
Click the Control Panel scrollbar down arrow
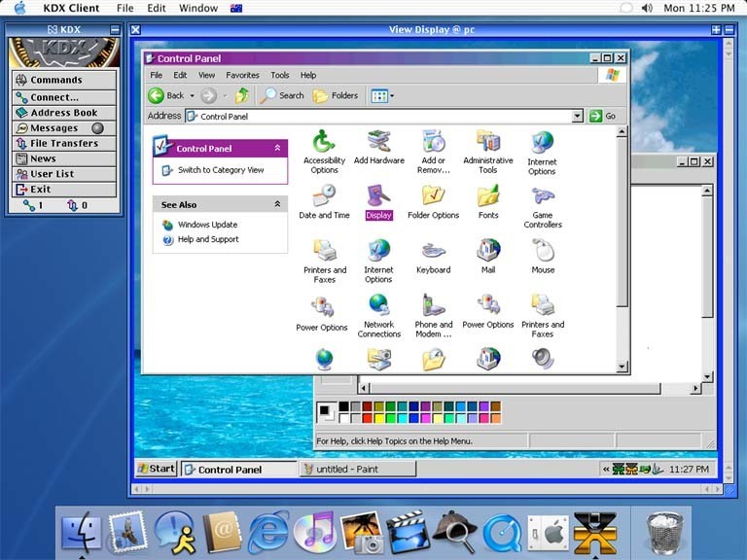coord(622,367)
